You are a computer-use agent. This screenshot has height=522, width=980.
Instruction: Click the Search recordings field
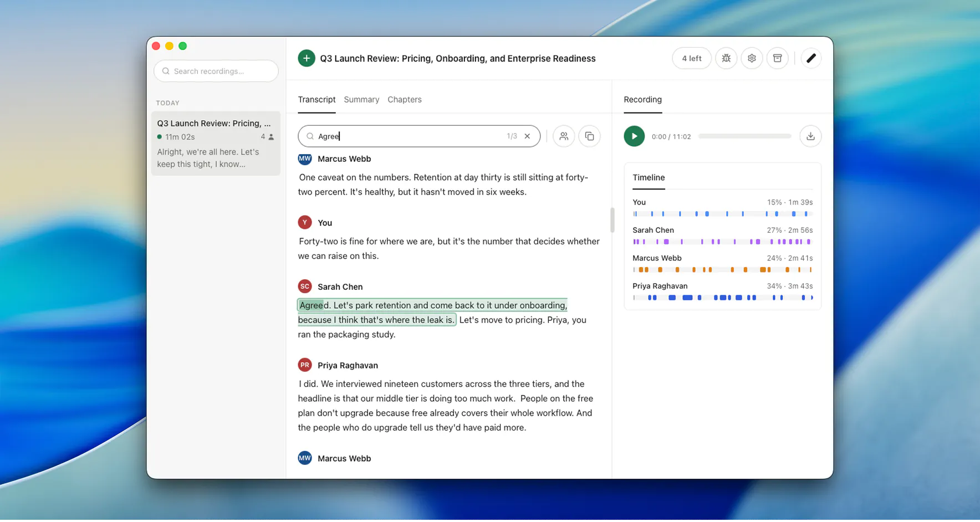pos(216,71)
